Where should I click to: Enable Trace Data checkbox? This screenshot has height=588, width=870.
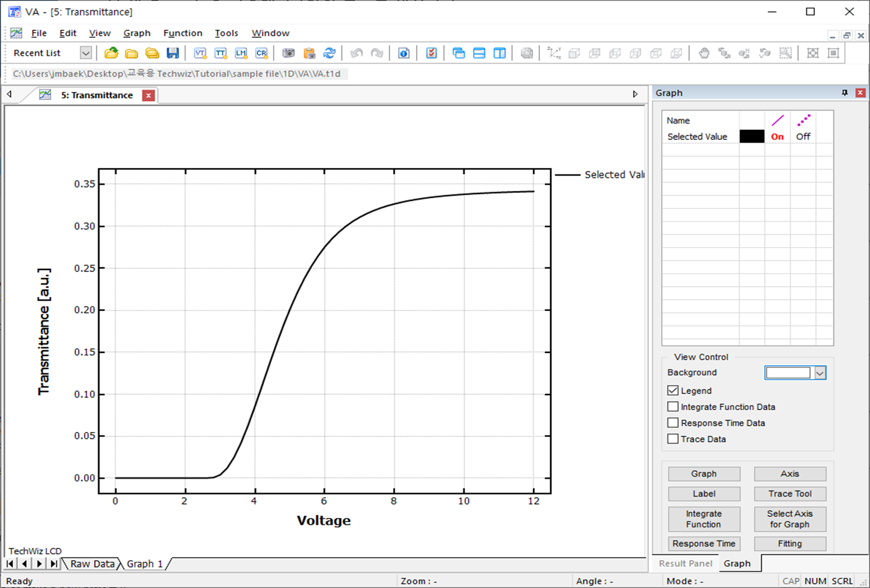[x=673, y=439]
